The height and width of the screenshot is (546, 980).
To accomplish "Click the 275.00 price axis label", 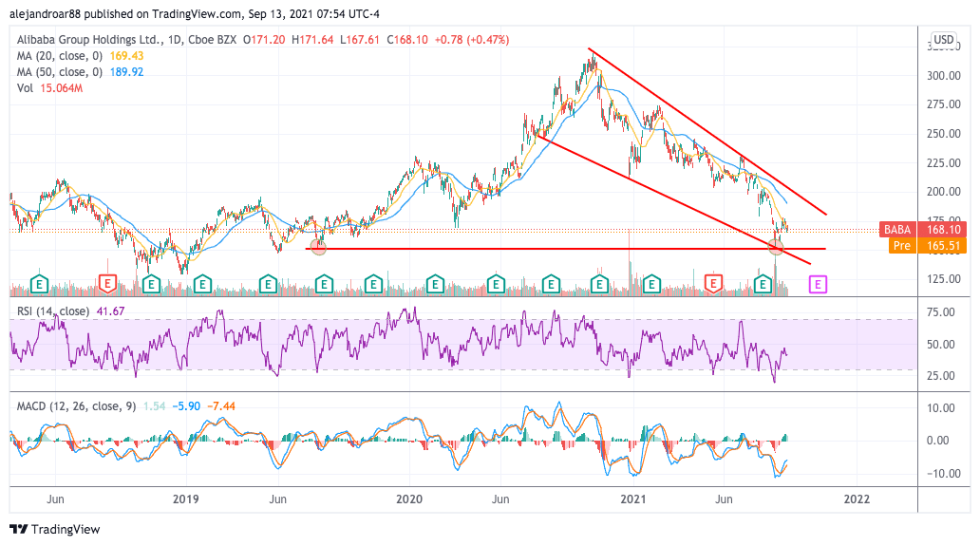I will point(944,104).
